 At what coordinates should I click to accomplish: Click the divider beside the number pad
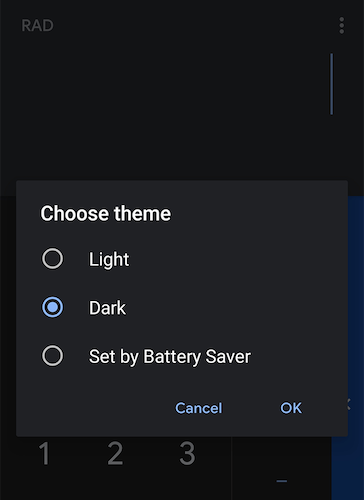point(231,468)
